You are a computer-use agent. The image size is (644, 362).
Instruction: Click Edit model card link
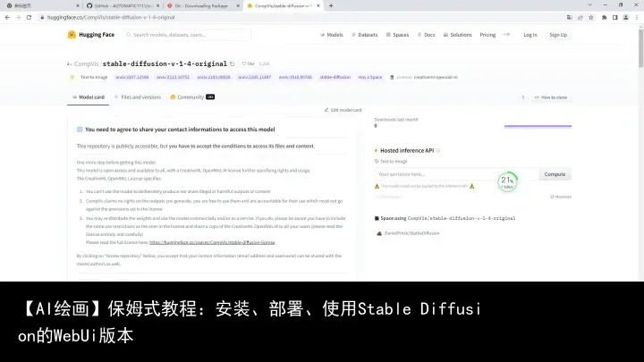click(343, 110)
